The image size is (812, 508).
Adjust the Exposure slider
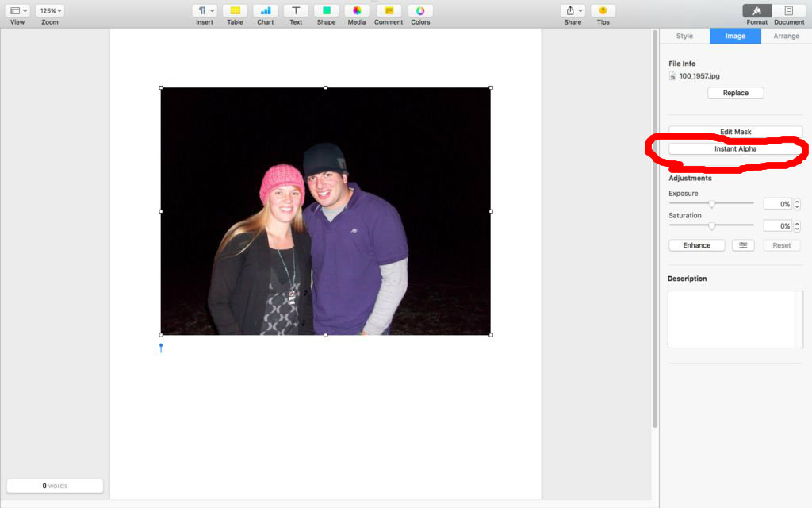point(711,204)
